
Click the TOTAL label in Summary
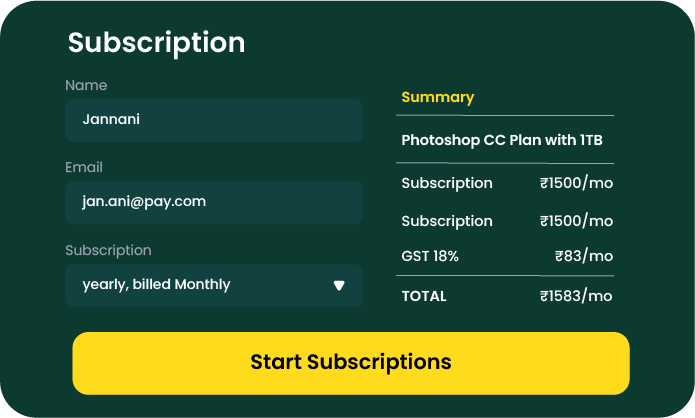pyautogui.click(x=424, y=296)
